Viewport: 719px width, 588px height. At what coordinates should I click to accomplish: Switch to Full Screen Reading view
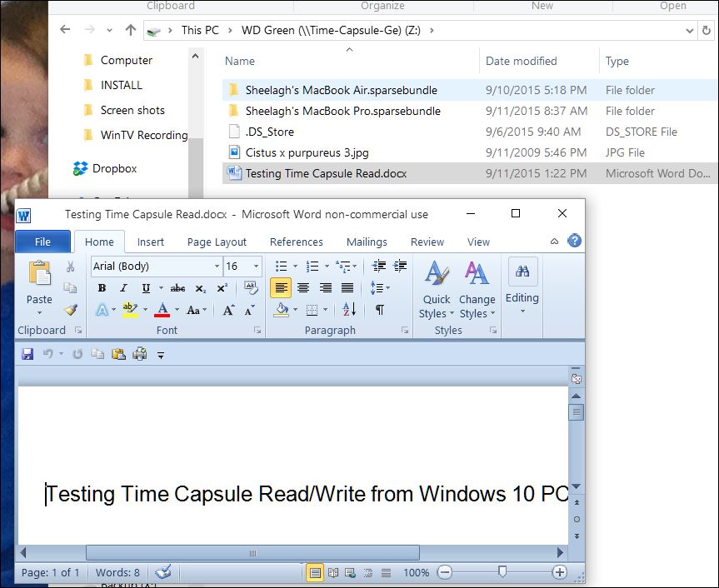click(333, 572)
